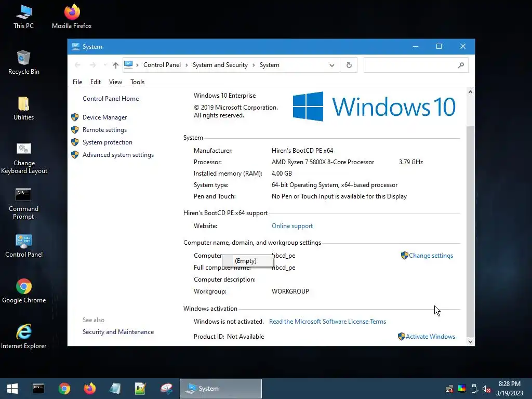This screenshot has width=532, height=399.
Task: Expand the chevron after System and Security
Action: pos(254,65)
